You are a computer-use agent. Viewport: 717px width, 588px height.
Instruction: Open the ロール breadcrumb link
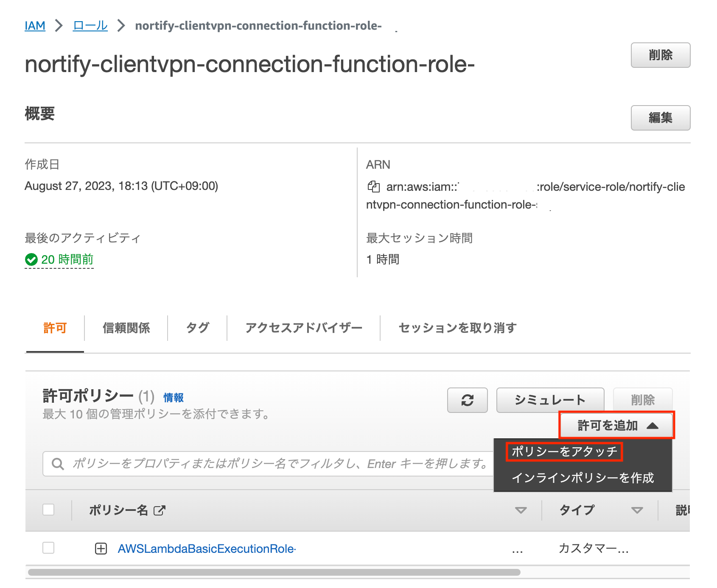tap(90, 25)
